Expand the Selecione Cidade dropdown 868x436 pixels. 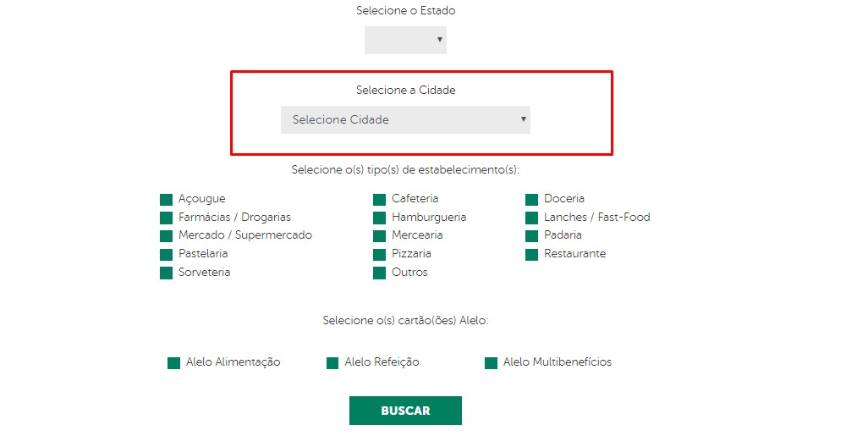click(405, 119)
